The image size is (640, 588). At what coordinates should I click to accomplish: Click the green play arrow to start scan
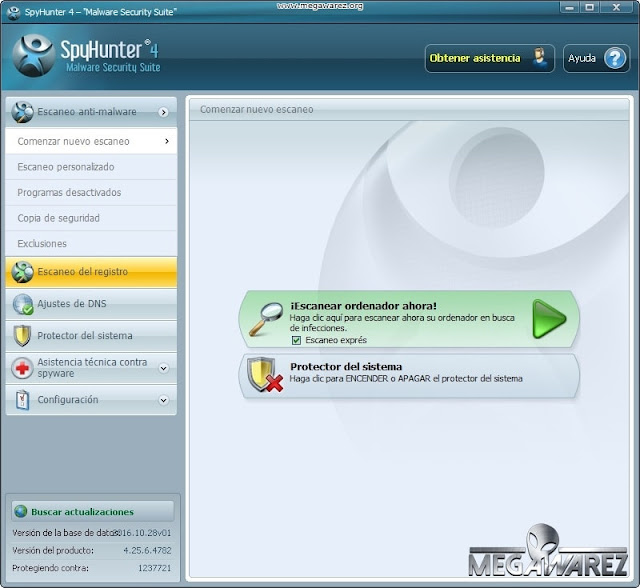(x=549, y=319)
